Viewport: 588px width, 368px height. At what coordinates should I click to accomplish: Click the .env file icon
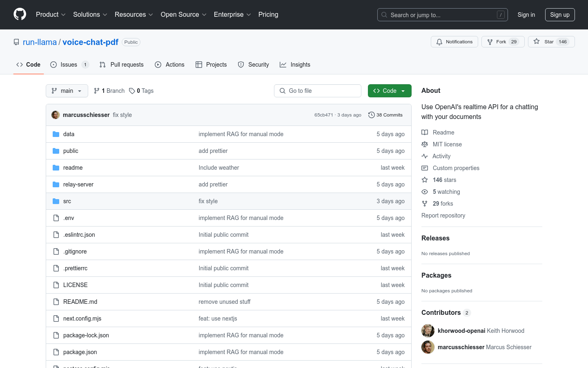point(56,218)
